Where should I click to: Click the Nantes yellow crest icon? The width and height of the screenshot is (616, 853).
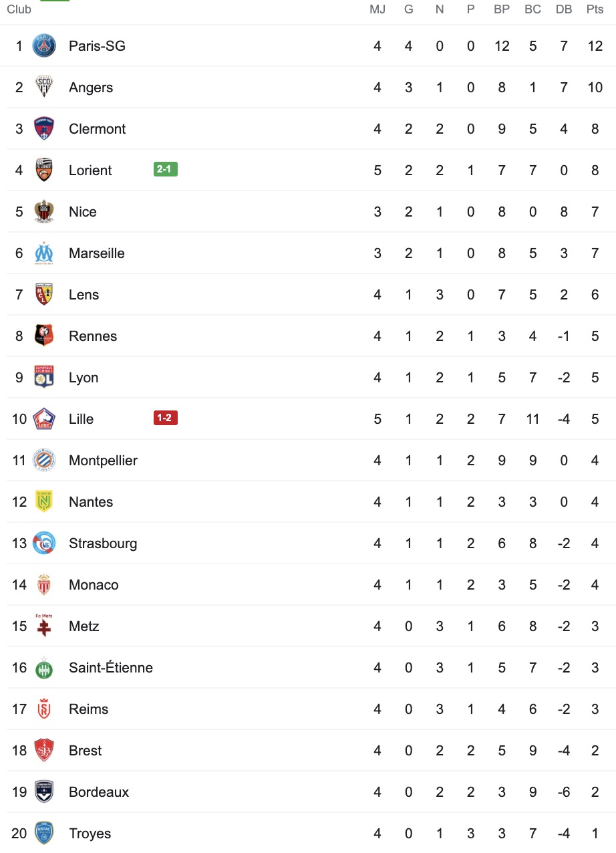point(44,502)
